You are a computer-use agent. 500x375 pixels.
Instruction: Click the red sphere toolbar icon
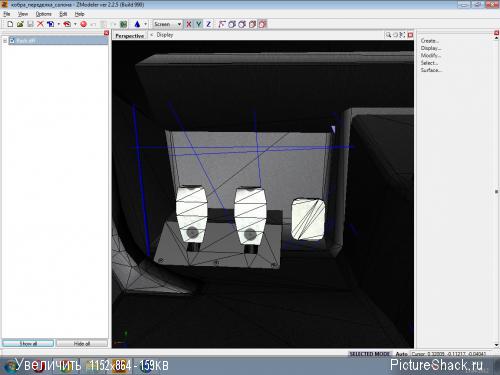click(84, 24)
